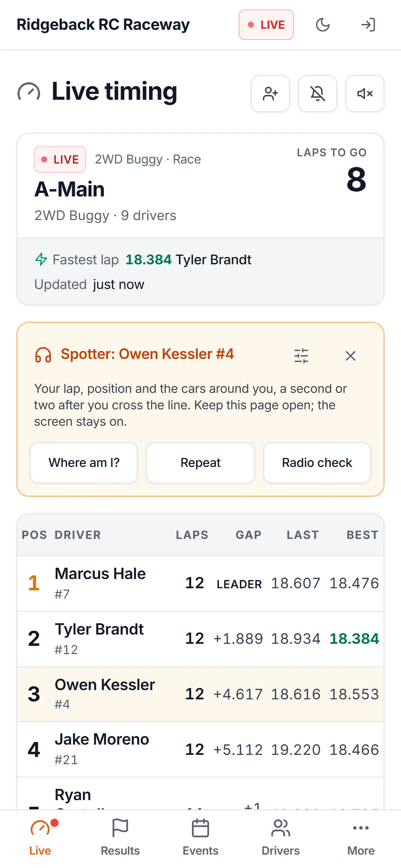Click the GAP column header
401x868 pixels.
(x=248, y=535)
